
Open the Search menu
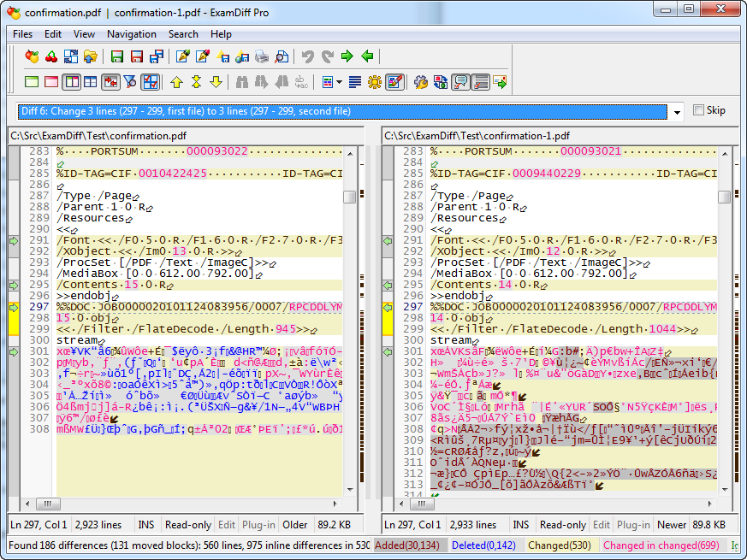tap(183, 34)
